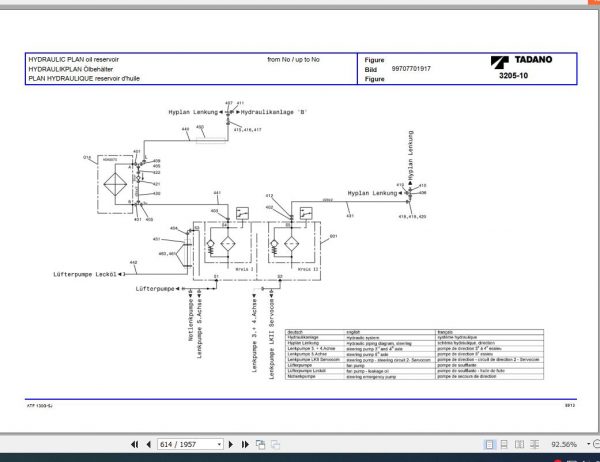Click the greyed next view icon

click(x=276, y=444)
